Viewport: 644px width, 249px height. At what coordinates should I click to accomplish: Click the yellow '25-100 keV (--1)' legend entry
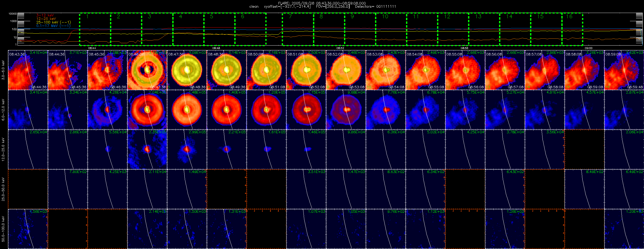[x=54, y=22]
